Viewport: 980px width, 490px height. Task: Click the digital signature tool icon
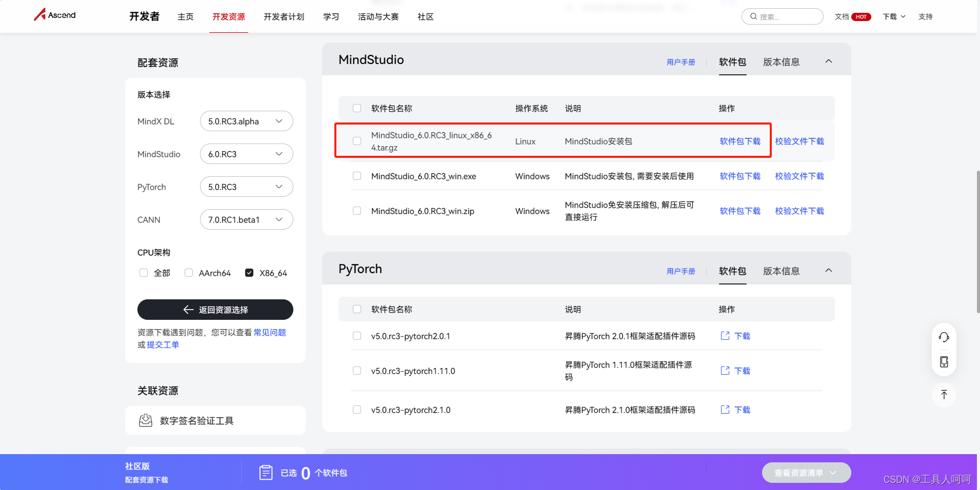[146, 420]
